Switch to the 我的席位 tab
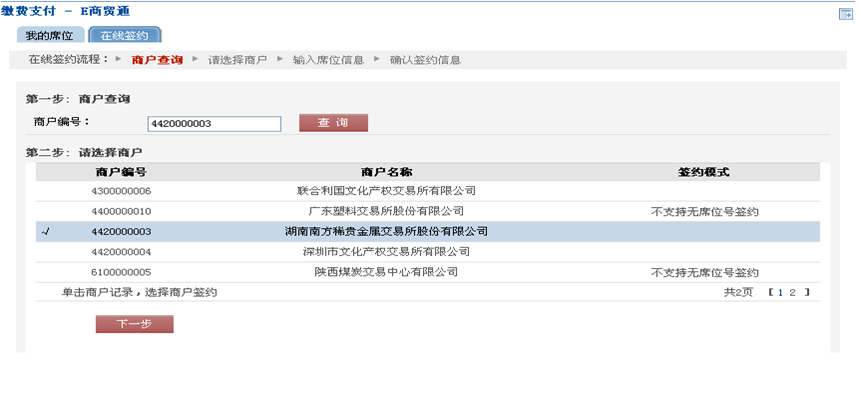The width and height of the screenshot is (861, 394). pos(50,36)
